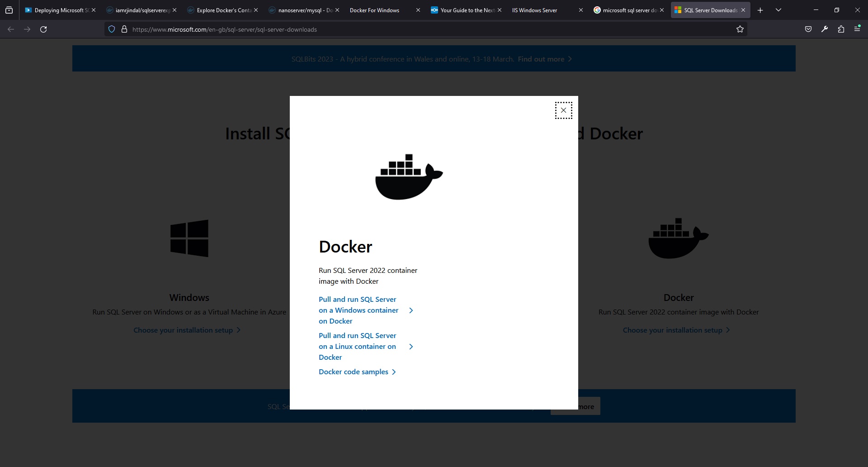The width and height of the screenshot is (868, 467).
Task: Close the Explore Docker's Container tab
Action: pos(256,10)
